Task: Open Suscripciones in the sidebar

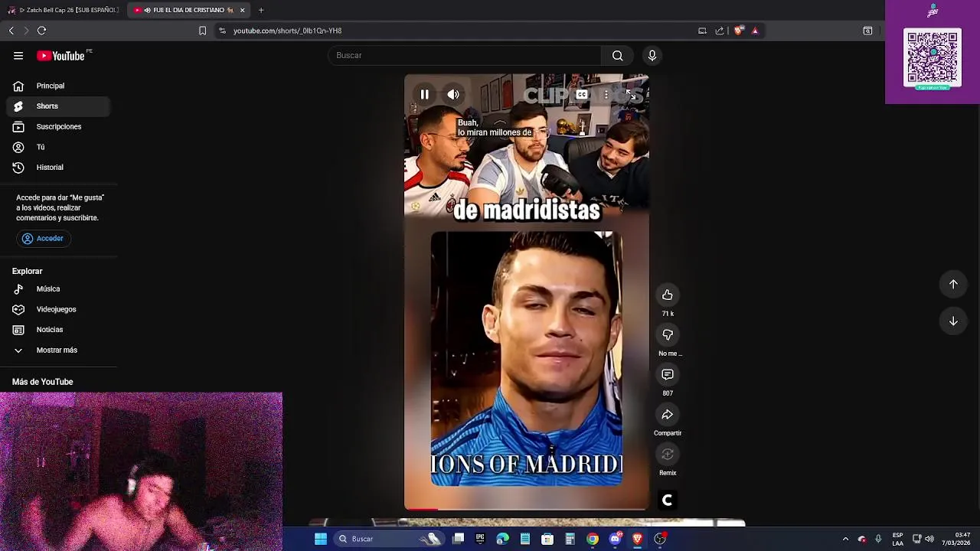Action: point(58,127)
